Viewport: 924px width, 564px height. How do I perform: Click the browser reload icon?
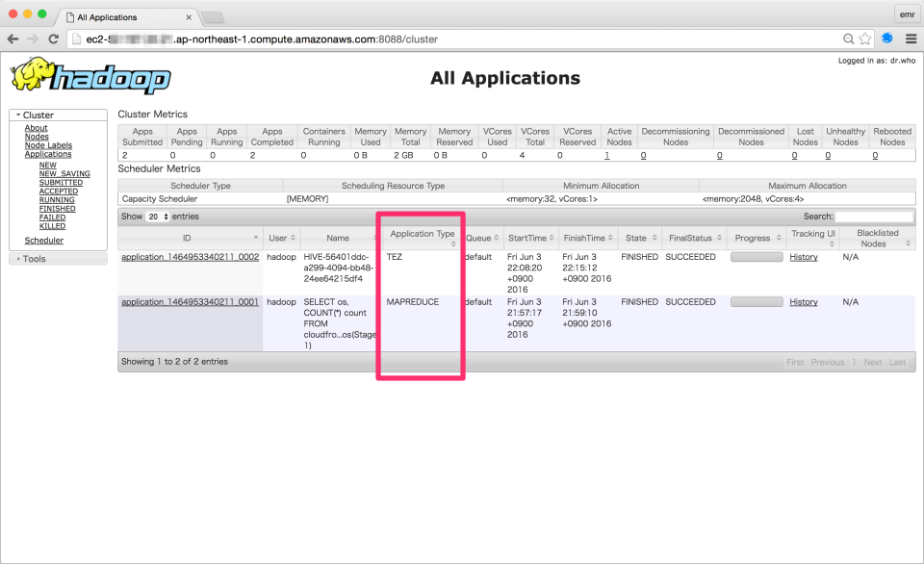(54, 38)
